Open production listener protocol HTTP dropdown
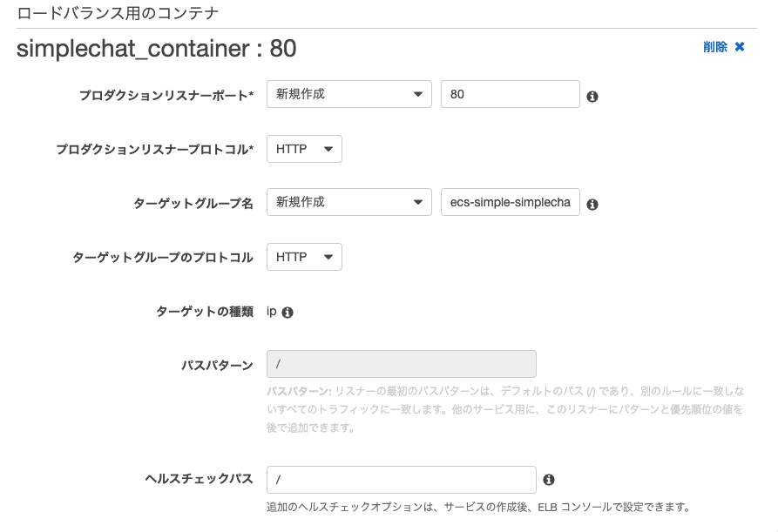778x532 pixels. coord(304,149)
